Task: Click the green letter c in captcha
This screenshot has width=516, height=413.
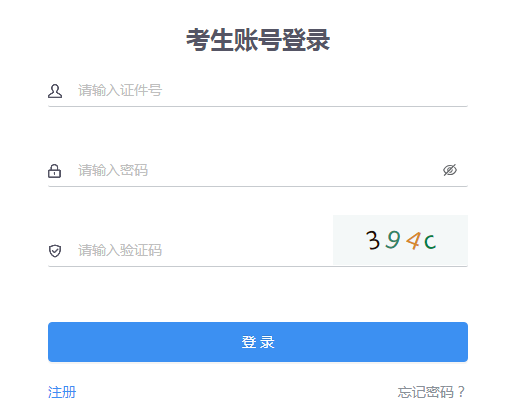Action: point(430,241)
